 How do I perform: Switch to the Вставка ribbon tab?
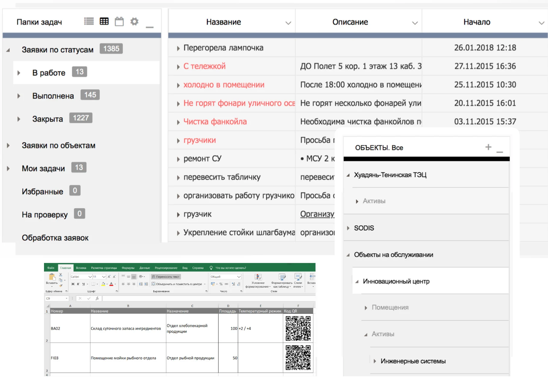point(81,268)
